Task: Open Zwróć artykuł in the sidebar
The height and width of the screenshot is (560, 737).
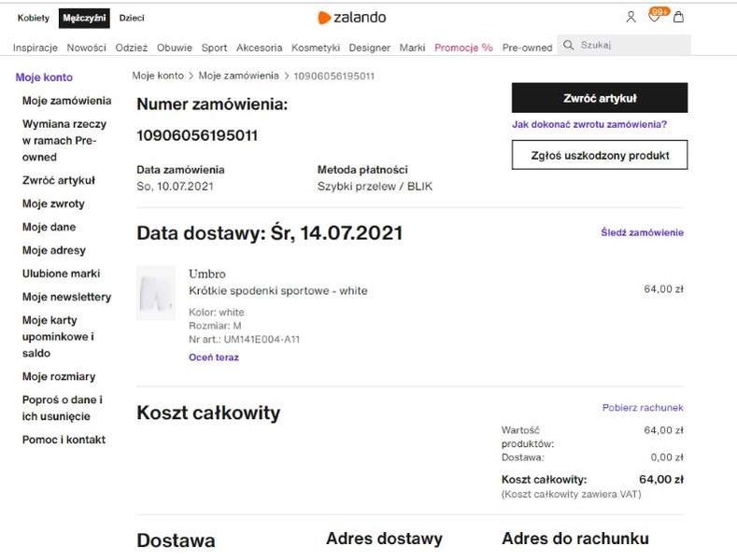Action: 59,180
